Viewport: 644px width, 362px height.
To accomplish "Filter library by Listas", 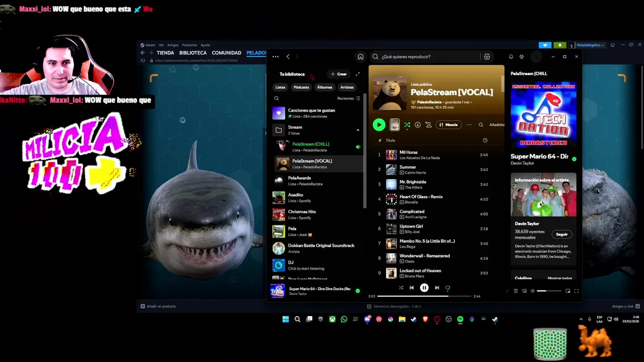I will pyautogui.click(x=280, y=87).
